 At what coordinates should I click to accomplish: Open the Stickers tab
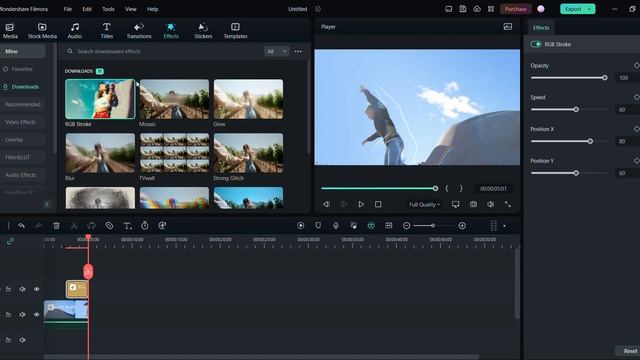pos(203,31)
